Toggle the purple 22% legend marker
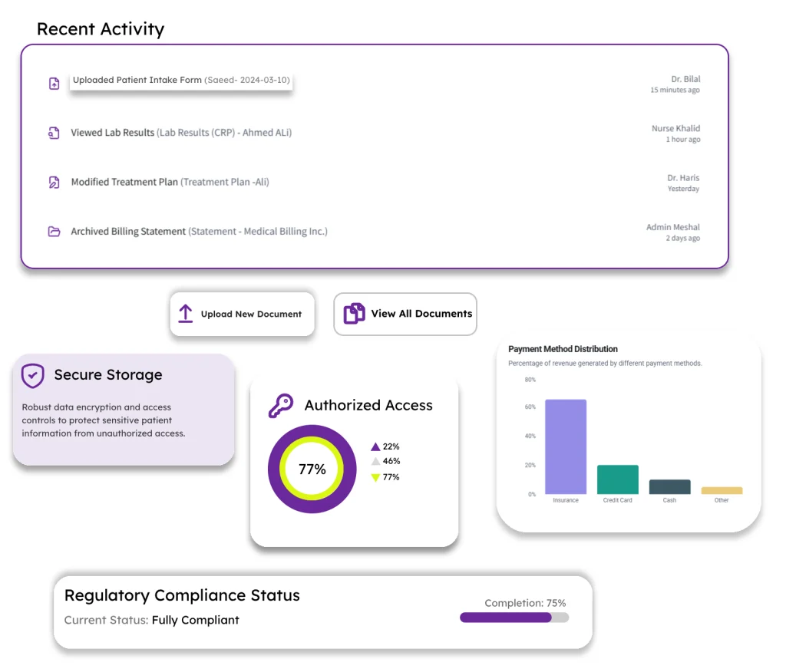 (x=375, y=446)
